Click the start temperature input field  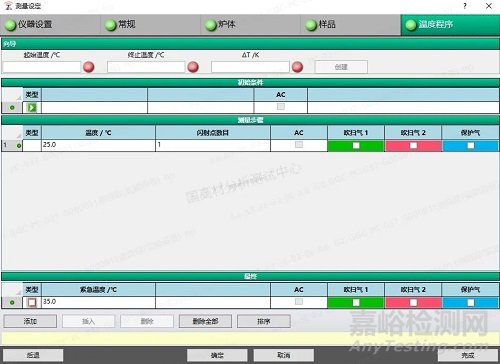click(x=42, y=67)
